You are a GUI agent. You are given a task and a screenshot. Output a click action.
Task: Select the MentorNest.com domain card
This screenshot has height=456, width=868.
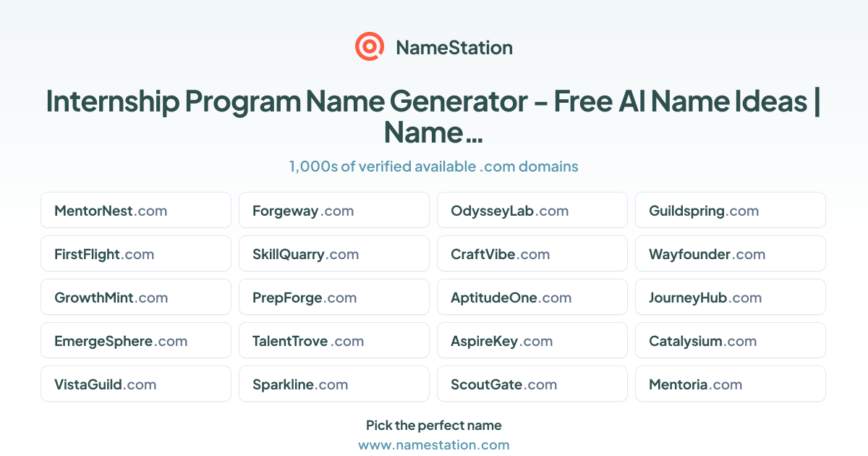click(x=136, y=211)
